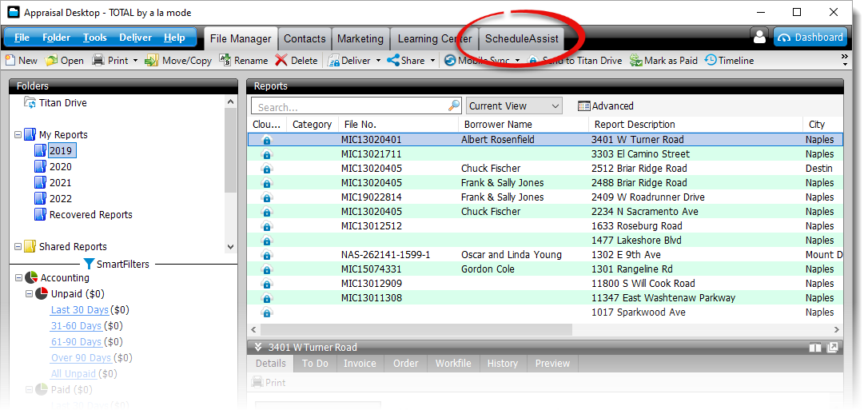Select the 2022 reports folder
Screen dimensions: 868x410
point(60,199)
